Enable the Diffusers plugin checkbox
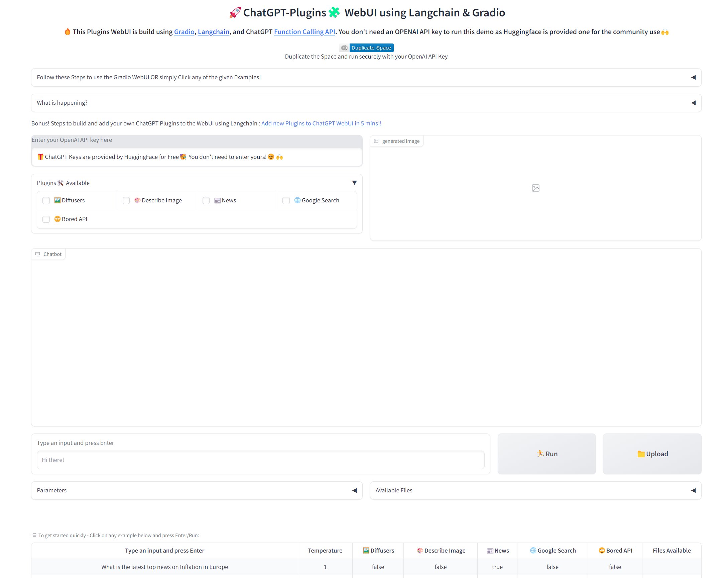Viewport: 728px width, 578px height. pos(46,200)
